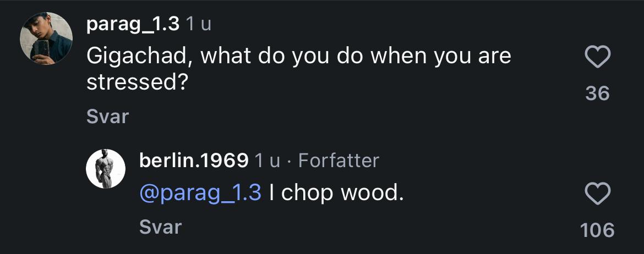The height and width of the screenshot is (254, 644).
Task: Click the parag_1.3 username above the comment
Action: tap(133, 25)
